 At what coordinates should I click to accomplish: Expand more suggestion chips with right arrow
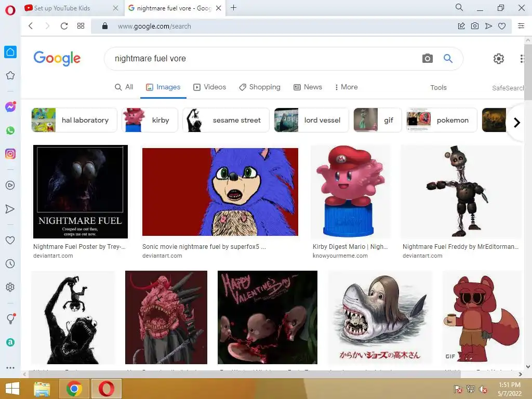pos(517,123)
